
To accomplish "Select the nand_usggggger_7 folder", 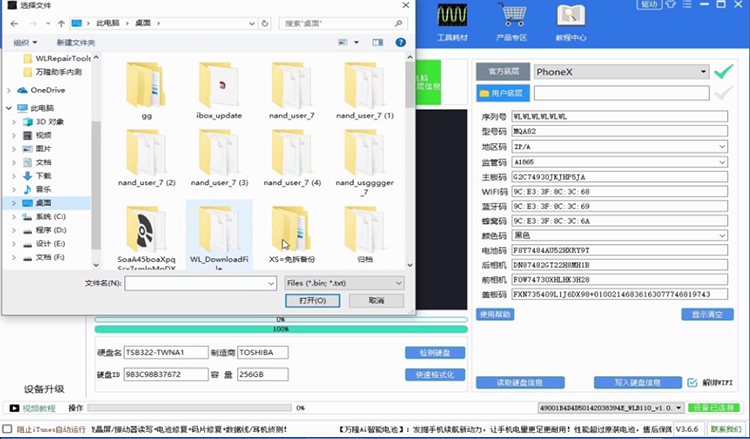I will (x=364, y=163).
